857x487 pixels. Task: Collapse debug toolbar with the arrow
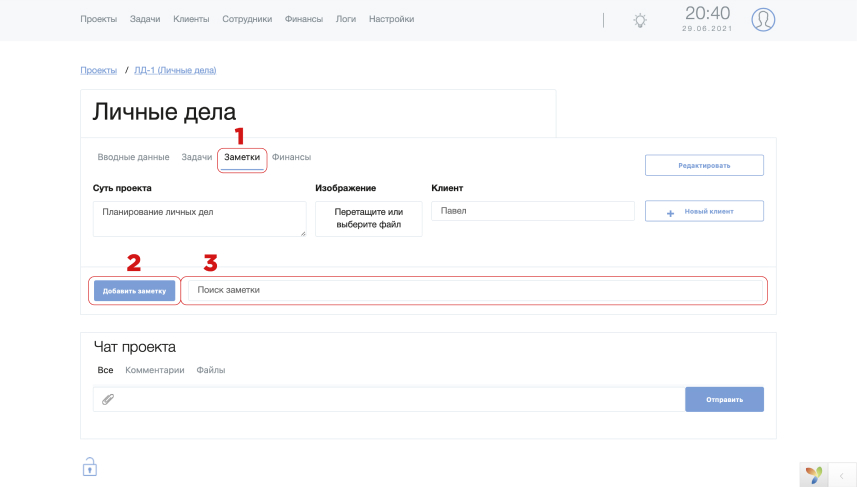pos(842,476)
